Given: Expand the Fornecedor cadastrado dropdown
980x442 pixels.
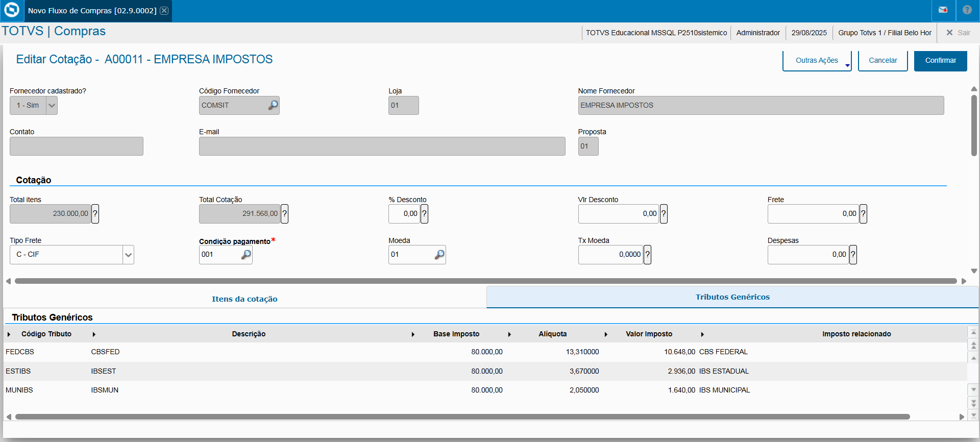Looking at the screenshot, I should point(52,106).
